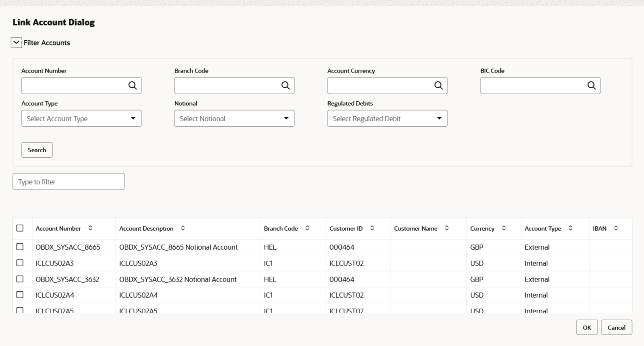
Task: Collapse the Filter Accounts section
Action: click(16, 42)
